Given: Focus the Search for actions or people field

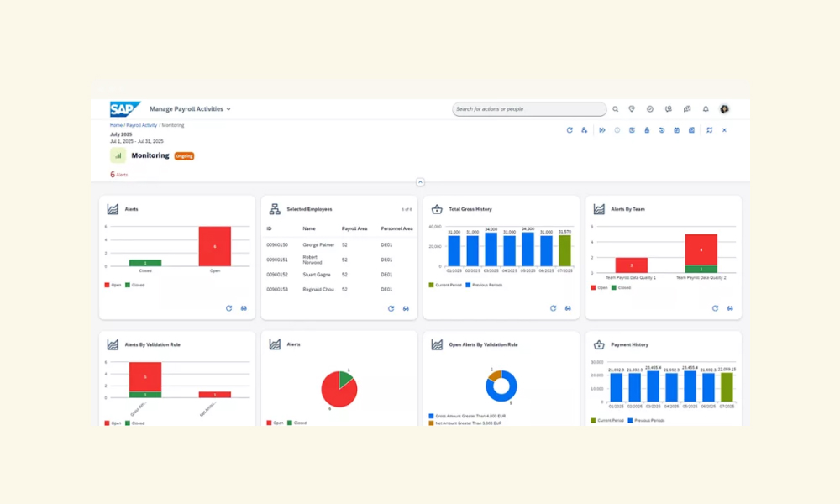Looking at the screenshot, I should (x=529, y=108).
